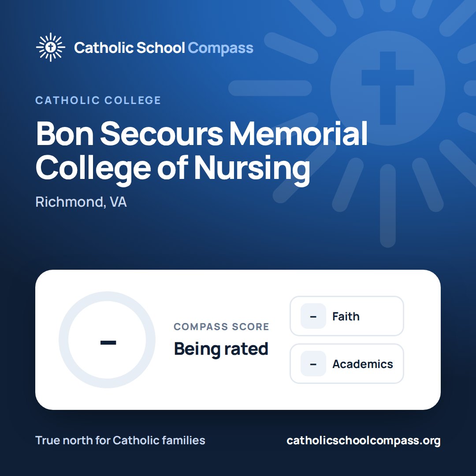
Task: Open the Faith rating pill
Action: click(347, 316)
